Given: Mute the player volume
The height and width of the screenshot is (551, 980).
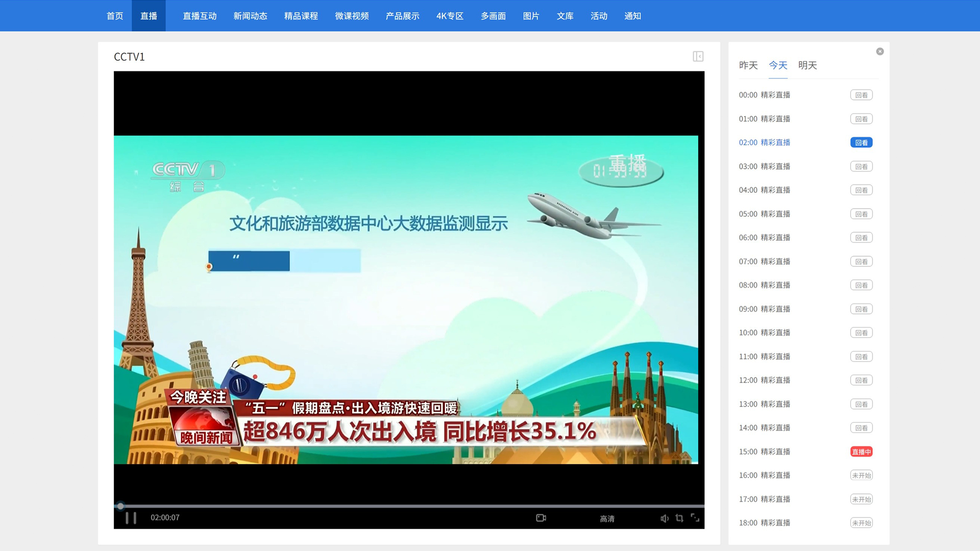Looking at the screenshot, I should click(x=664, y=518).
